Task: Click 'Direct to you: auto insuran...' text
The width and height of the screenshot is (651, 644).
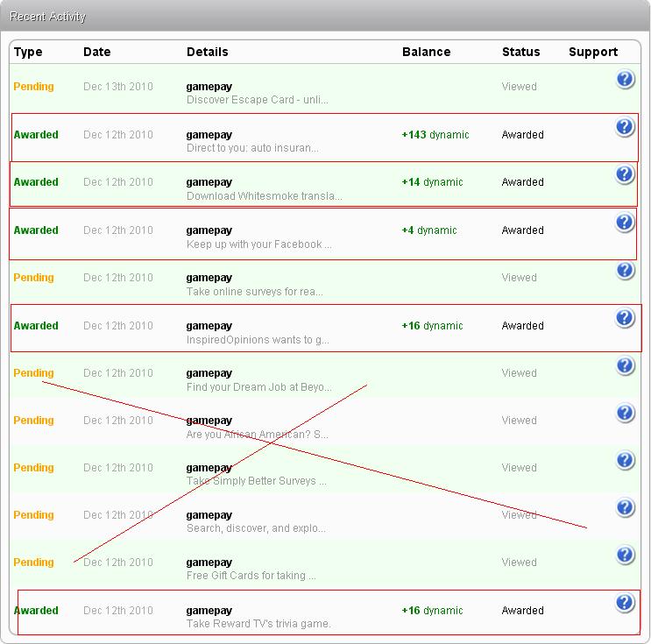Action: click(252, 148)
